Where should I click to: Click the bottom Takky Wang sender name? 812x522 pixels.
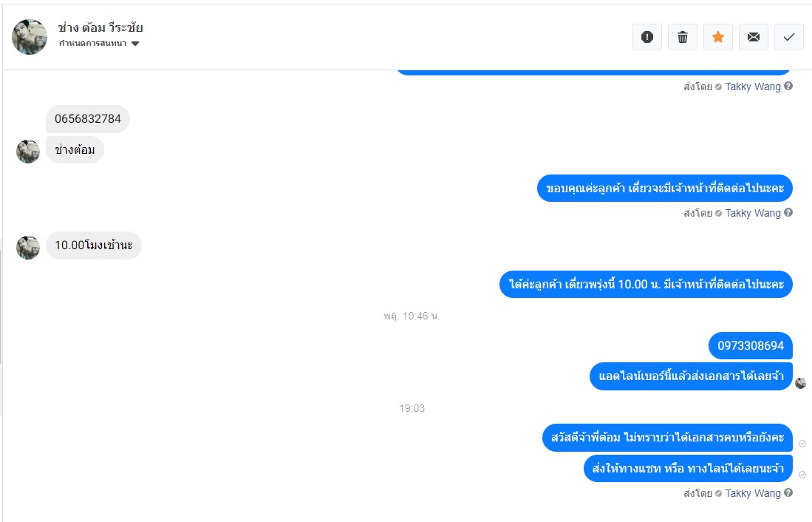[x=752, y=493]
